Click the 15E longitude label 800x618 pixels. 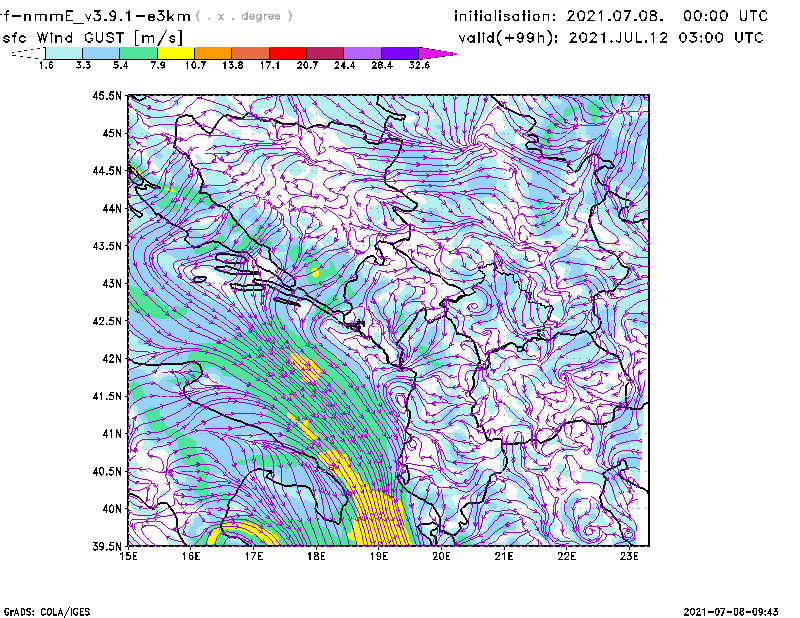pos(128,556)
